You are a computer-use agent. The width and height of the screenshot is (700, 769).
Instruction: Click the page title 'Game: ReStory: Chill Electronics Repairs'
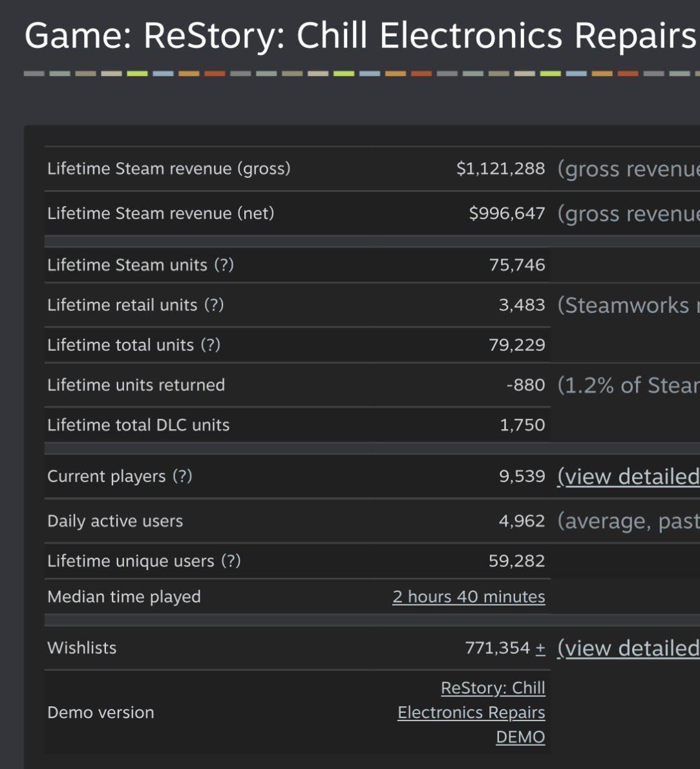361,36
